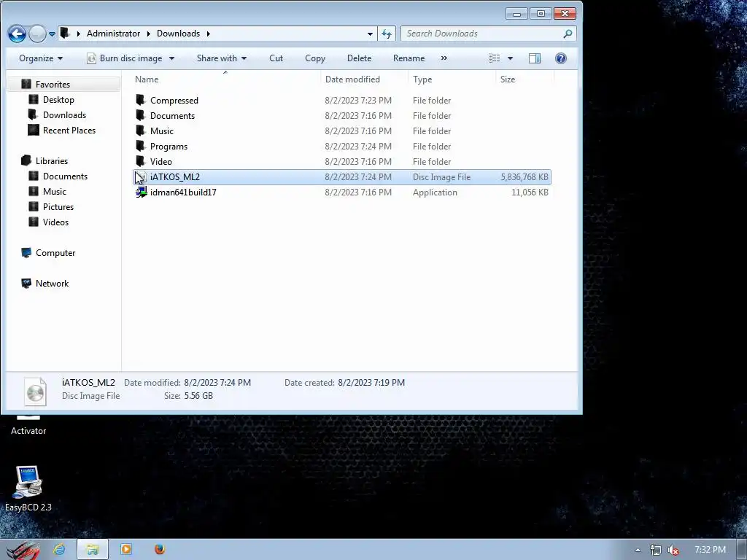The width and height of the screenshot is (747, 560).
Task: Open Help with the question mark icon
Action: tap(561, 58)
